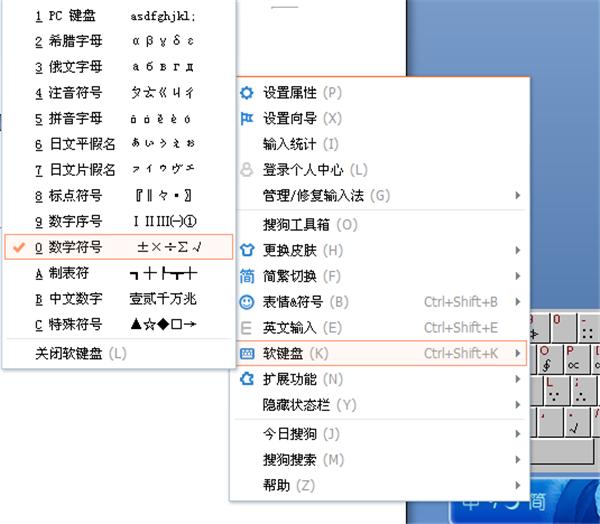
Task: Open 设置属性 (P) menu item
Action: point(381,93)
